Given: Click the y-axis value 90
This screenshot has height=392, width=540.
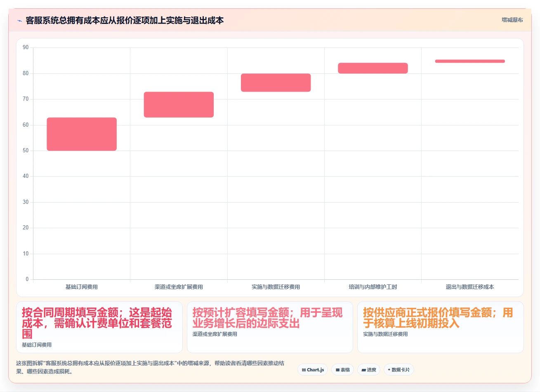Looking at the screenshot, I should pos(26,47).
